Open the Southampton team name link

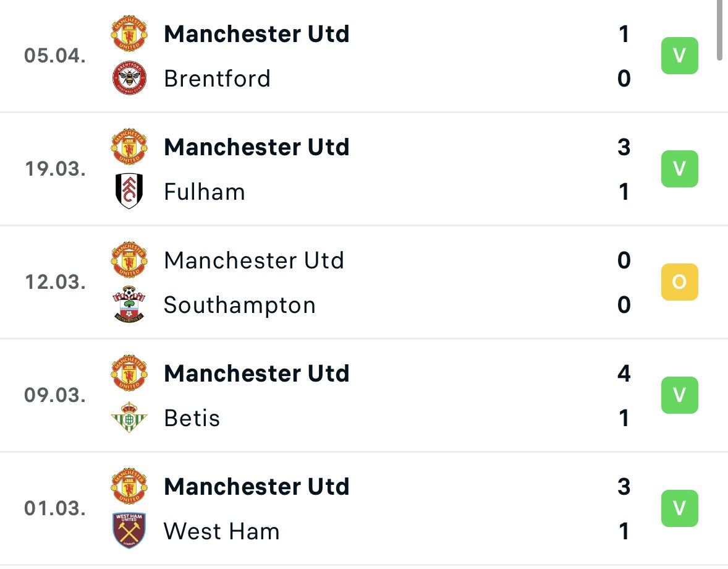(240, 305)
